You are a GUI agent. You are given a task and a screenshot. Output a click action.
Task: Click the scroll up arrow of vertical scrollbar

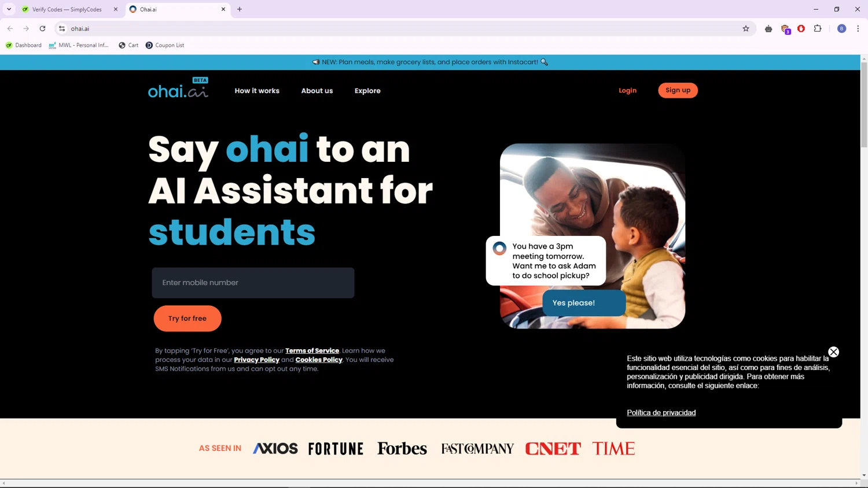click(x=864, y=58)
